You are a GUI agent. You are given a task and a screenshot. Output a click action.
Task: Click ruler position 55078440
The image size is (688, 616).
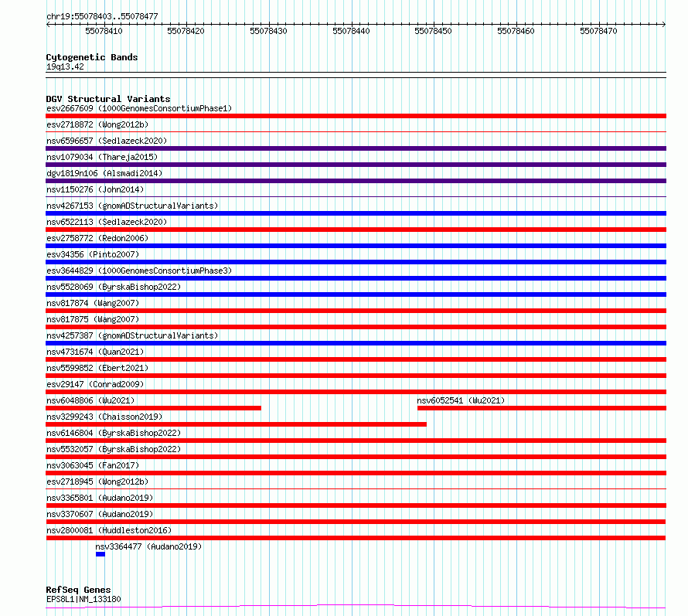[351, 31]
